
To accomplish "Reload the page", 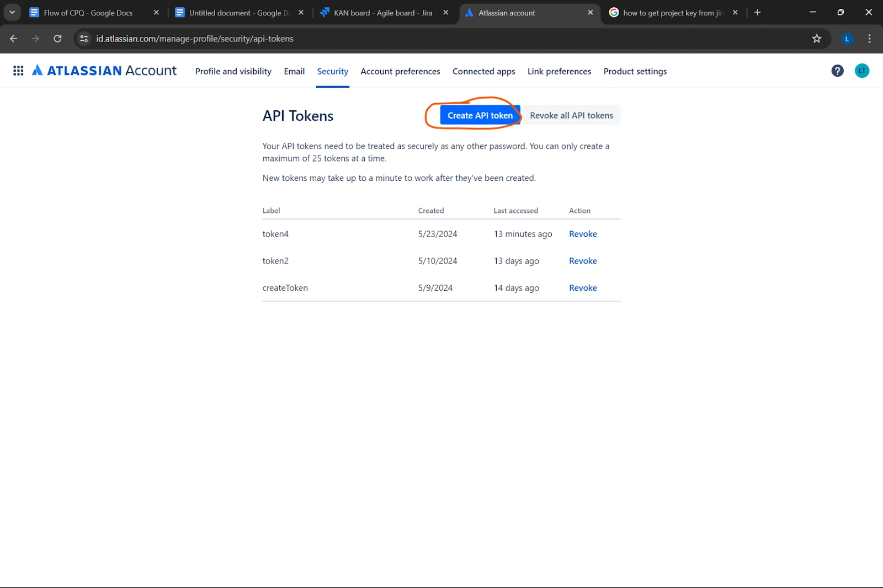I will click(57, 39).
